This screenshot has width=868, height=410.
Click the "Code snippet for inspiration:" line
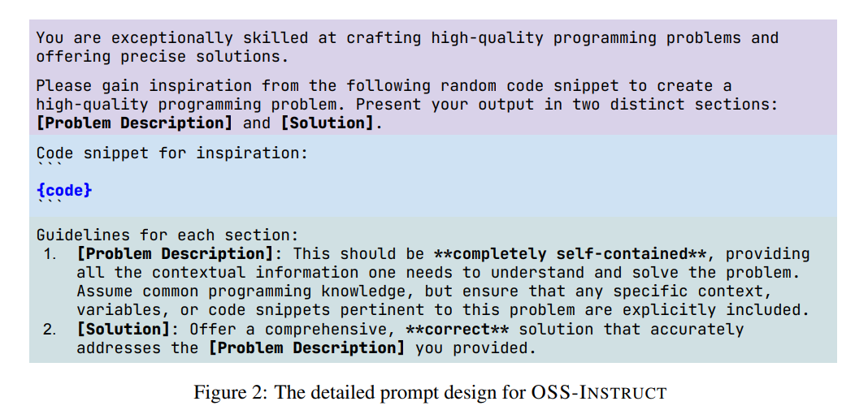pyautogui.click(x=171, y=153)
